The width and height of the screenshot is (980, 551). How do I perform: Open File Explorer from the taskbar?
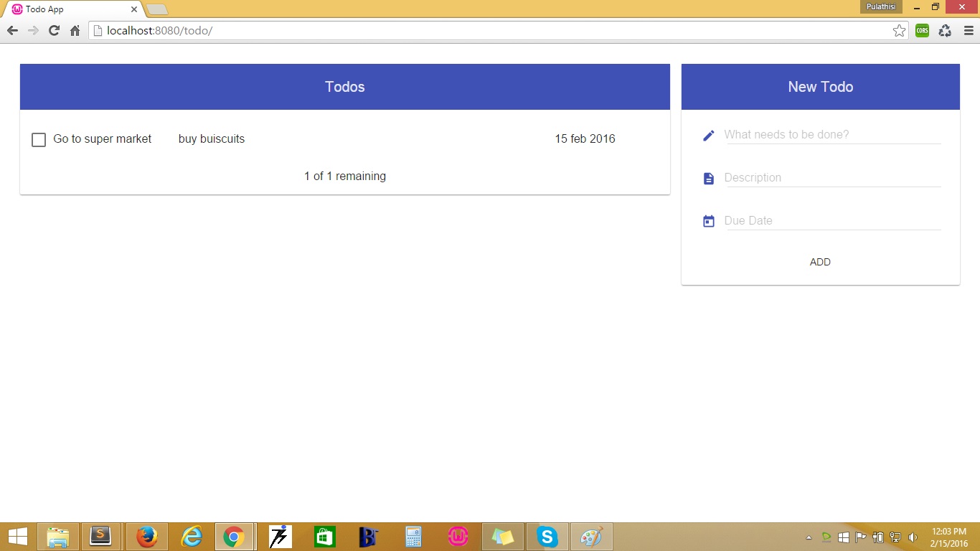(x=58, y=537)
